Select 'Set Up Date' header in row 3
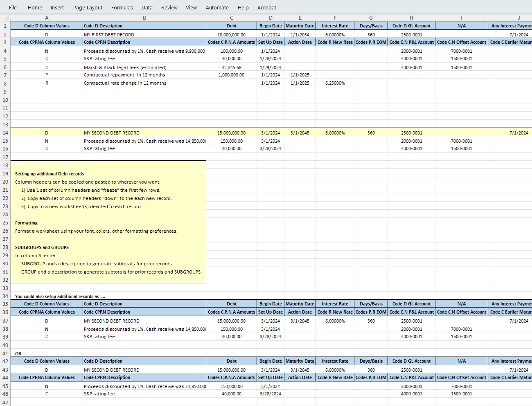Screen dimensions: 532x406 (x=271, y=42)
